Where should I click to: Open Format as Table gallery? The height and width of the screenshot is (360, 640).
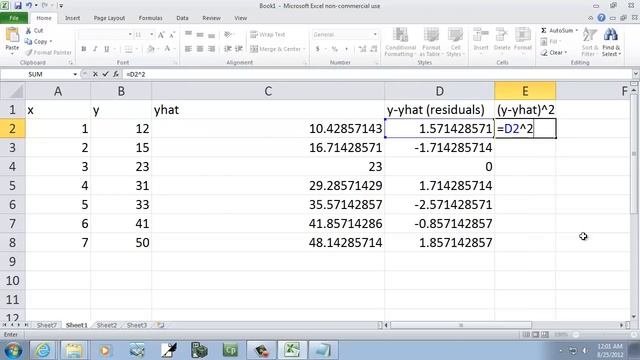tap(431, 42)
